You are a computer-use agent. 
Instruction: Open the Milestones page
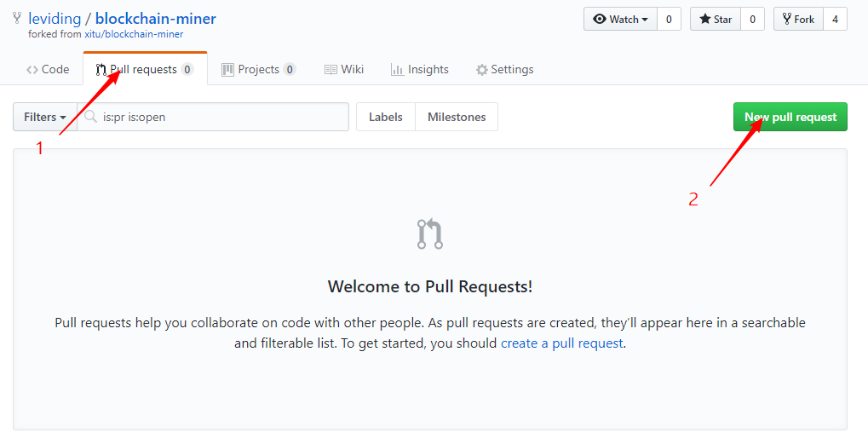click(x=457, y=117)
